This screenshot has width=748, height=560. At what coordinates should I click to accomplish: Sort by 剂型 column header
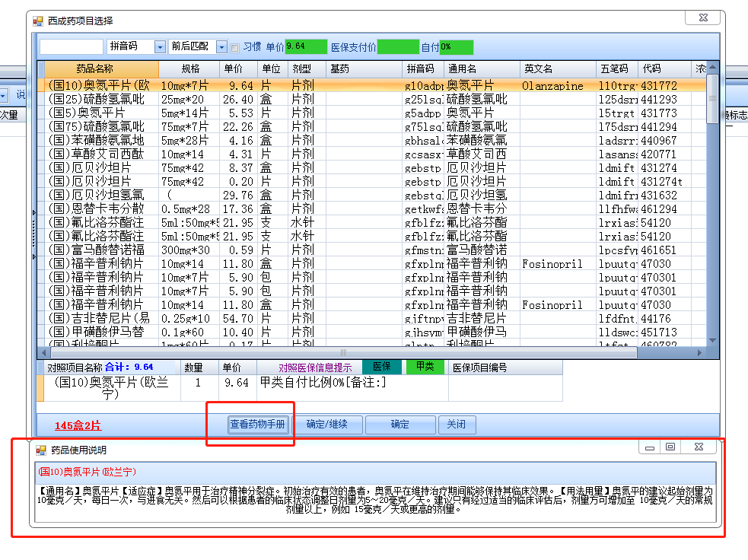coord(307,68)
